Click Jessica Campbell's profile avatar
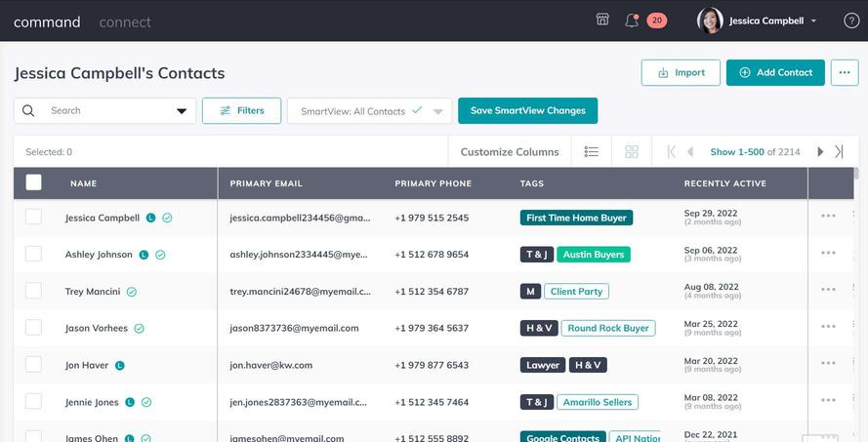This screenshot has height=442, width=868. [x=710, y=21]
